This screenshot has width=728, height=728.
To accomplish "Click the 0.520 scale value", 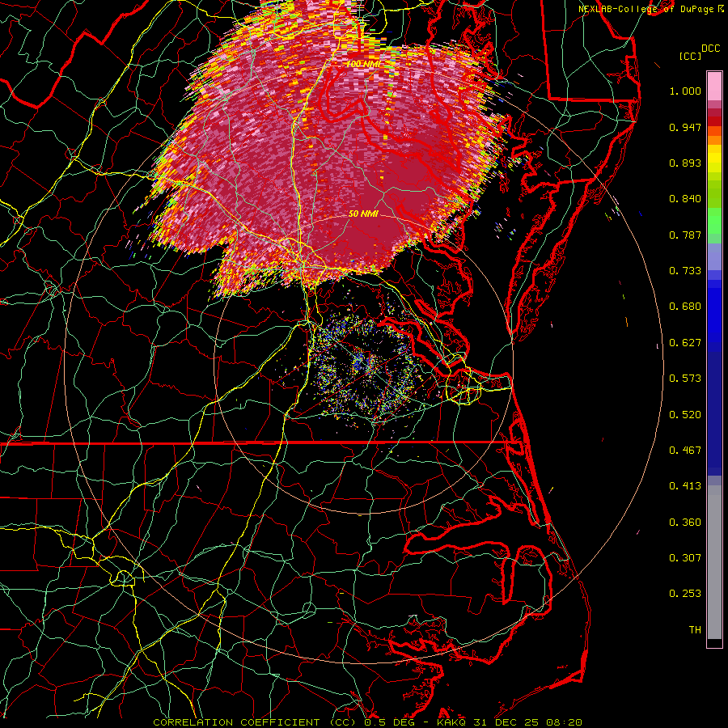I will point(685,415).
